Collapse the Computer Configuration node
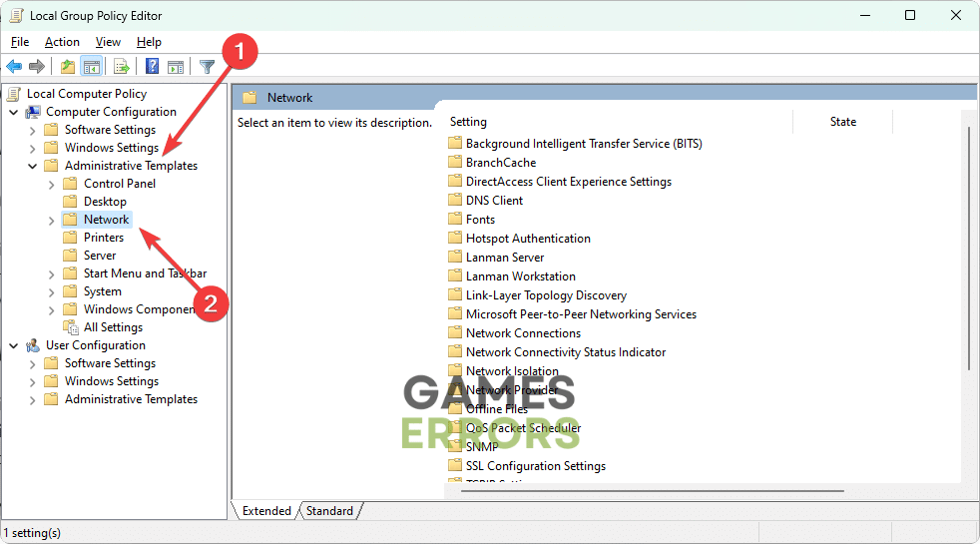The width and height of the screenshot is (980, 544). click(14, 112)
